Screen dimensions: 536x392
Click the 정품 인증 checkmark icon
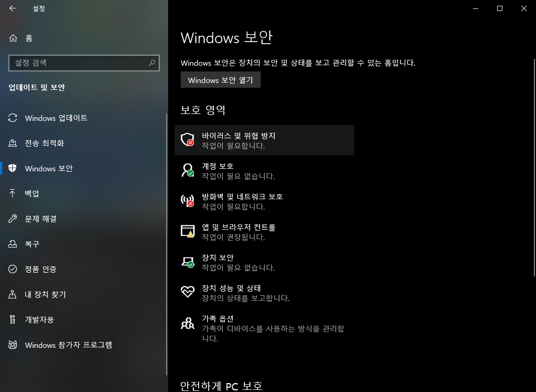pos(13,269)
